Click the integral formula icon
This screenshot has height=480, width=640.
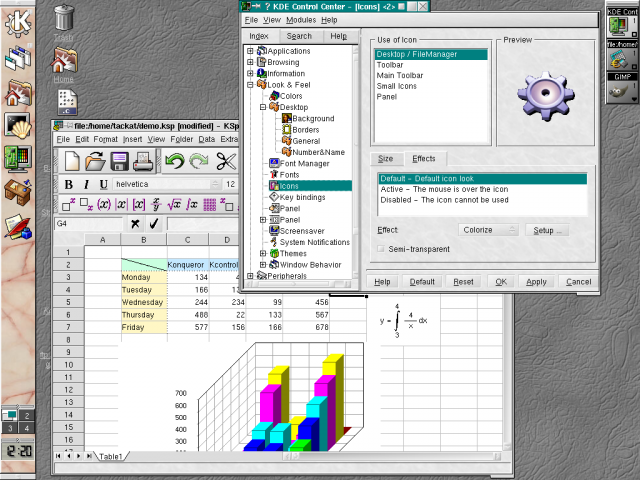[190, 204]
